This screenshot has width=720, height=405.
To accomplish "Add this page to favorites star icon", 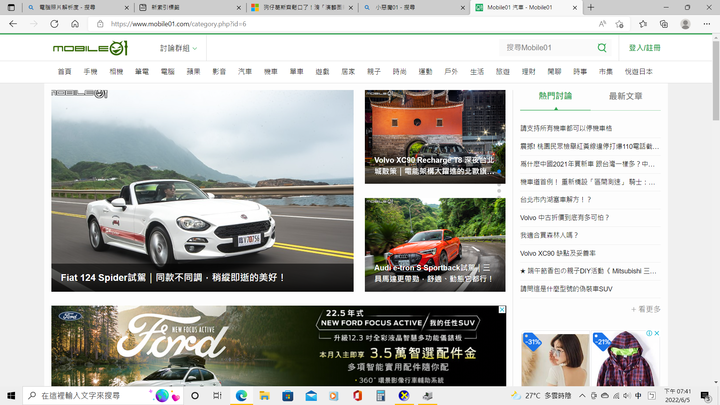I will coord(619,24).
